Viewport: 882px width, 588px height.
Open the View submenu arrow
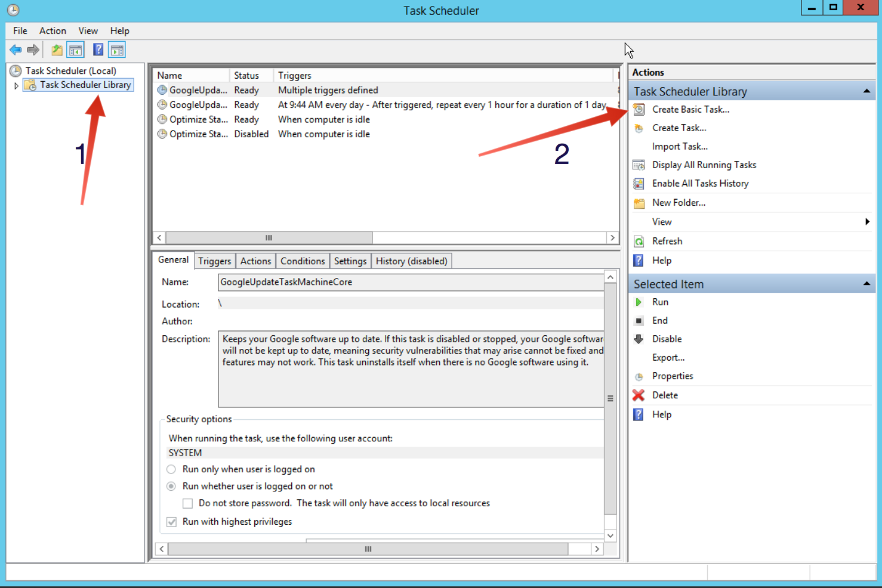pyautogui.click(x=867, y=221)
